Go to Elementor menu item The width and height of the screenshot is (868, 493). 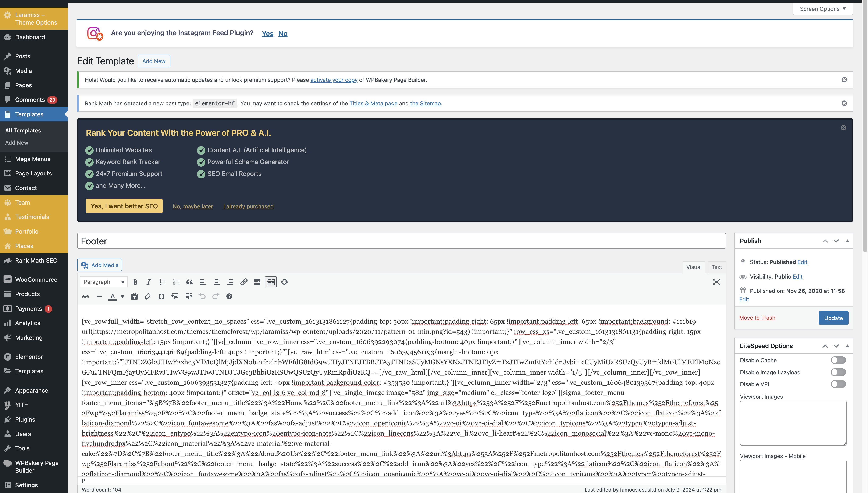coord(34,357)
